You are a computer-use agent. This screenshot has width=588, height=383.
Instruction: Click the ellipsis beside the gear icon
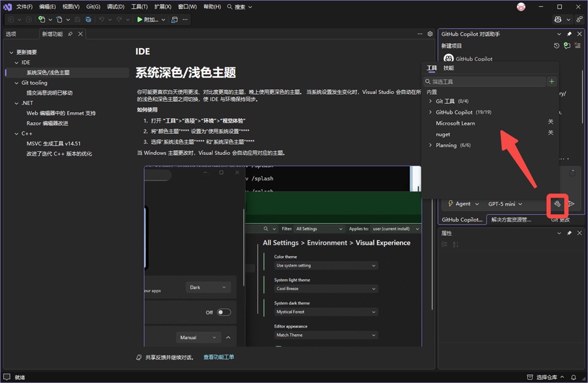[420, 33]
